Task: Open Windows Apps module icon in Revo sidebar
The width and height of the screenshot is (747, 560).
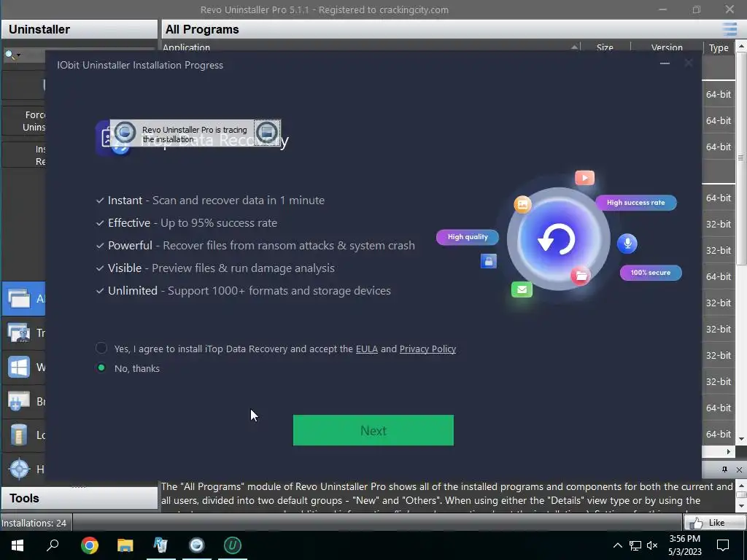Action: 19,367
